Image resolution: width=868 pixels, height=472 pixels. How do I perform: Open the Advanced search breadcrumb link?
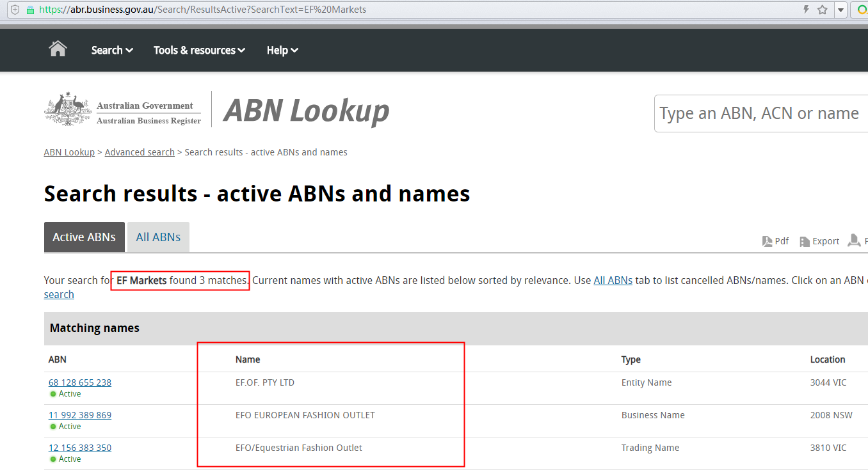pos(140,152)
